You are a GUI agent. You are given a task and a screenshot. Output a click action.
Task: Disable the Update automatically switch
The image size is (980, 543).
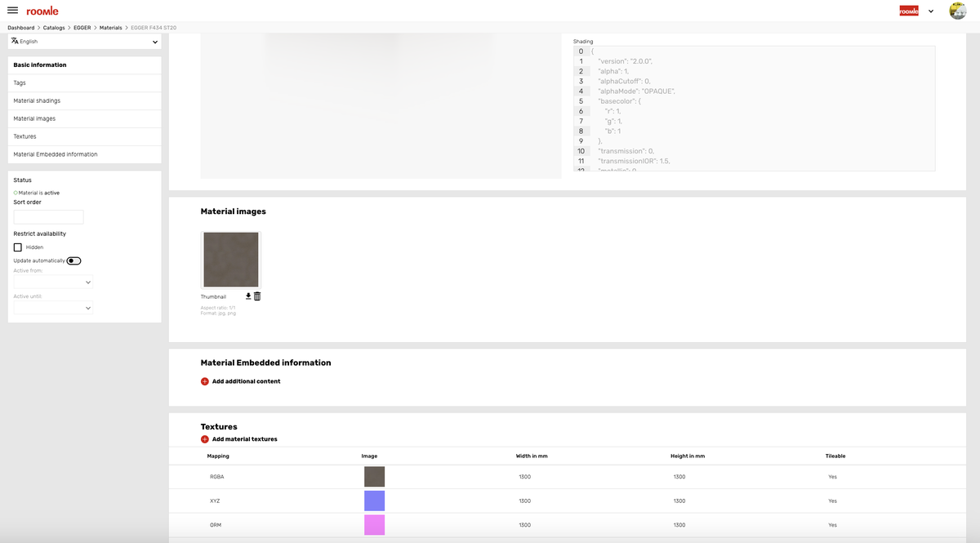pos(72,260)
